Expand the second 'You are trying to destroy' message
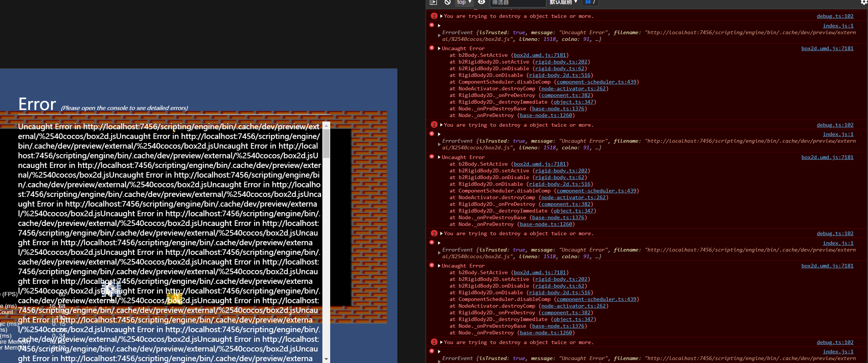This screenshot has height=363, width=868. click(441, 125)
